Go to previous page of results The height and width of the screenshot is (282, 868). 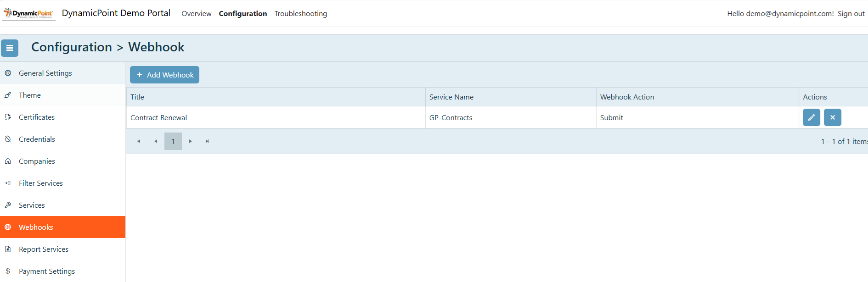(x=156, y=141)
